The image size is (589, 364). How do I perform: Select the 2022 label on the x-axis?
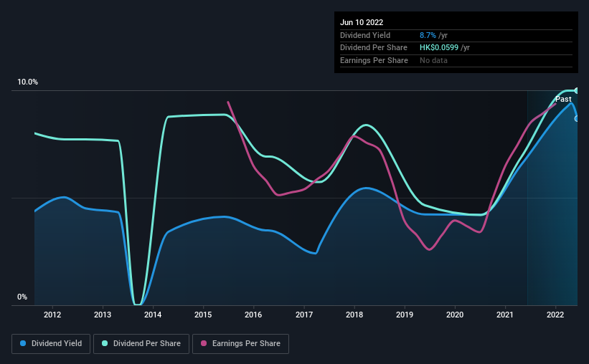coord(555,315)
